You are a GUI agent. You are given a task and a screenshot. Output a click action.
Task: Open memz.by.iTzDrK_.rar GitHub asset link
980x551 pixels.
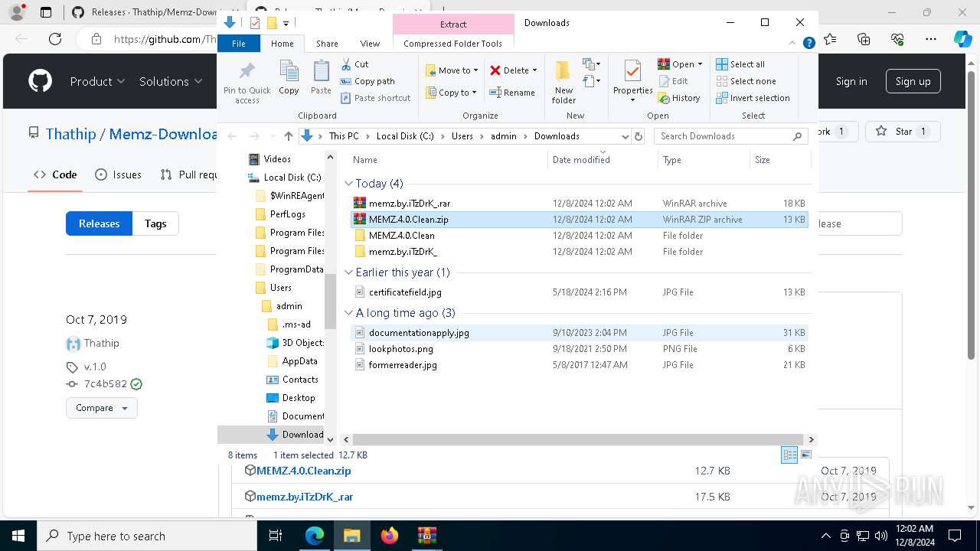click(305, 497)
